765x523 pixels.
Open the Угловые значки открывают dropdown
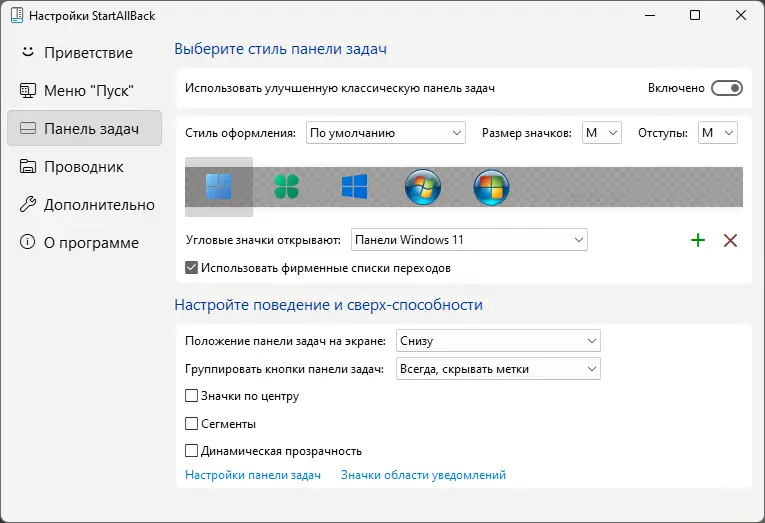469,240
